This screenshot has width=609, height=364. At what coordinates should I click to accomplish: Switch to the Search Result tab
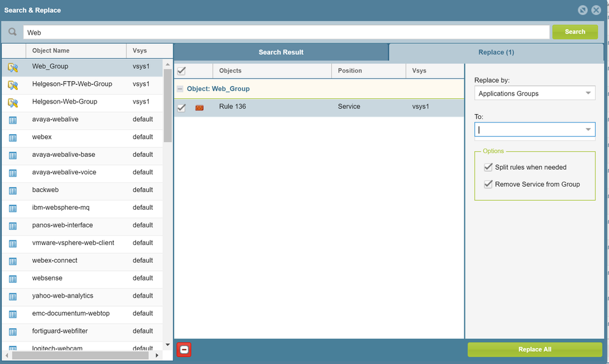click(281, 52)
